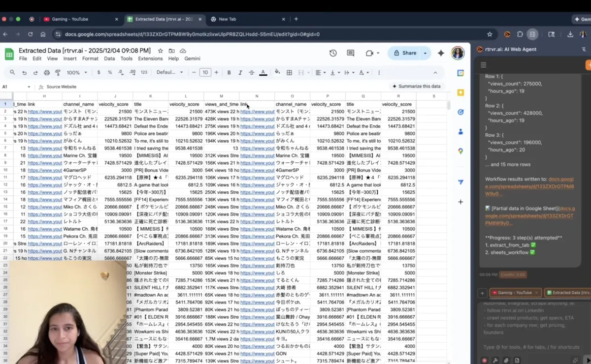Reload the page

[30, 34]
